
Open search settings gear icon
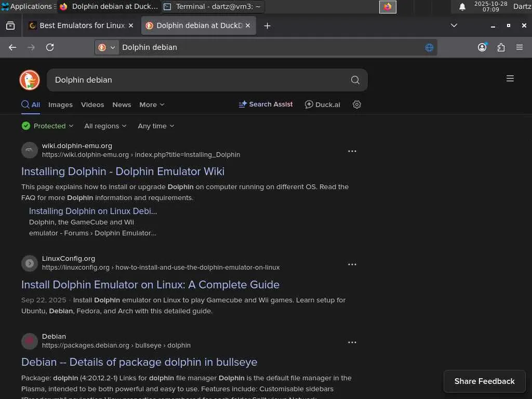click(356, 104)
